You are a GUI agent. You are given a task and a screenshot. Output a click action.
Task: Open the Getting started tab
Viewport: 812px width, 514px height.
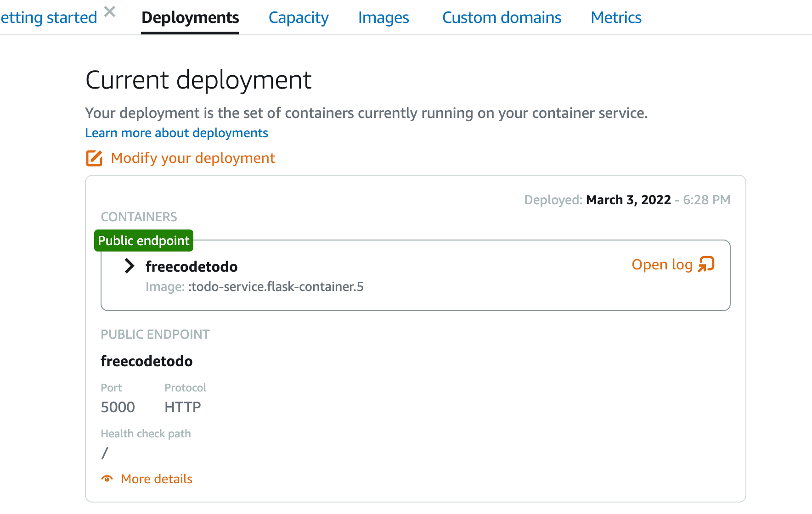pos(49,17)
